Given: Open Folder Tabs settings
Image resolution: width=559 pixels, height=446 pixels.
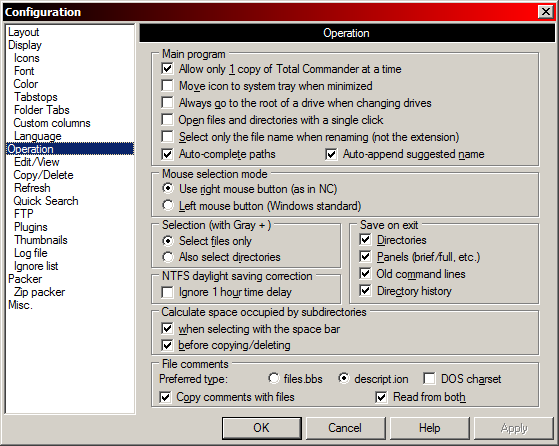Looking at the screenshot, I should [x=42, y=110].
